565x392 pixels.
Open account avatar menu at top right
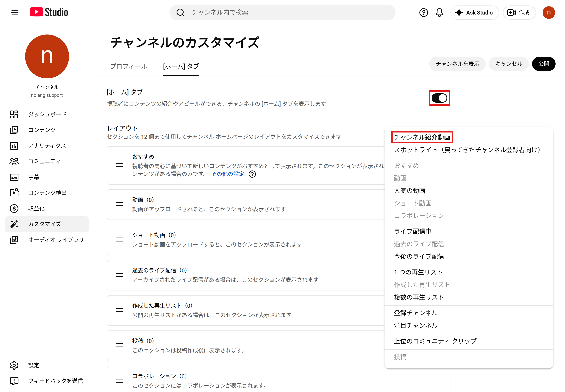click(x=549, y=13)
